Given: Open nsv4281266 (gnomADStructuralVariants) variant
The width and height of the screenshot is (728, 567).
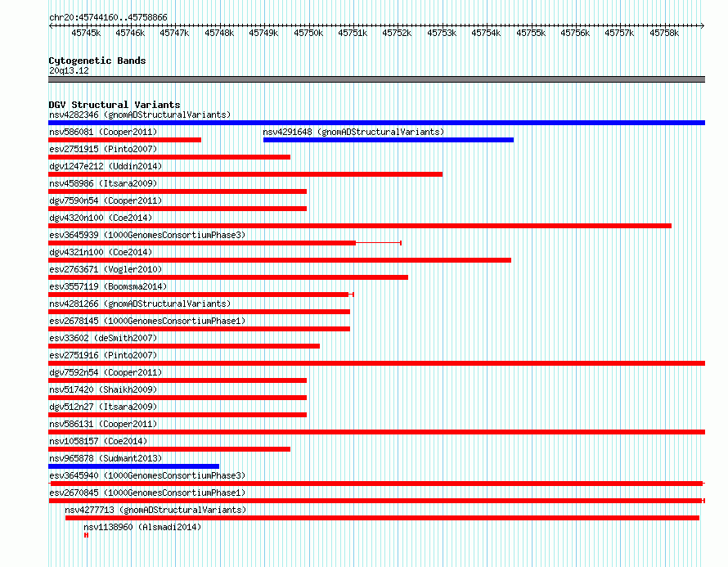Looking at the screenshot, I should 140,304.
